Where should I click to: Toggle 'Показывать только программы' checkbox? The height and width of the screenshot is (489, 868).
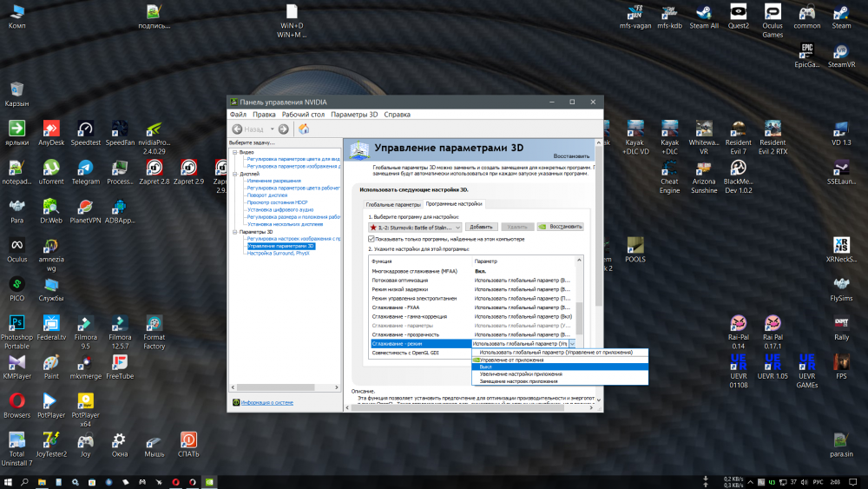(372, 238)
